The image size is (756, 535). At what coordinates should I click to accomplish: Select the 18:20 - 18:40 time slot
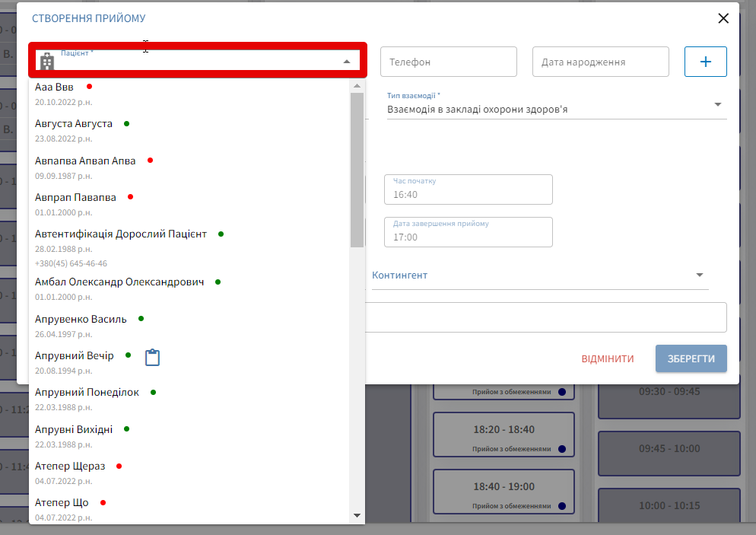point(503,430)
